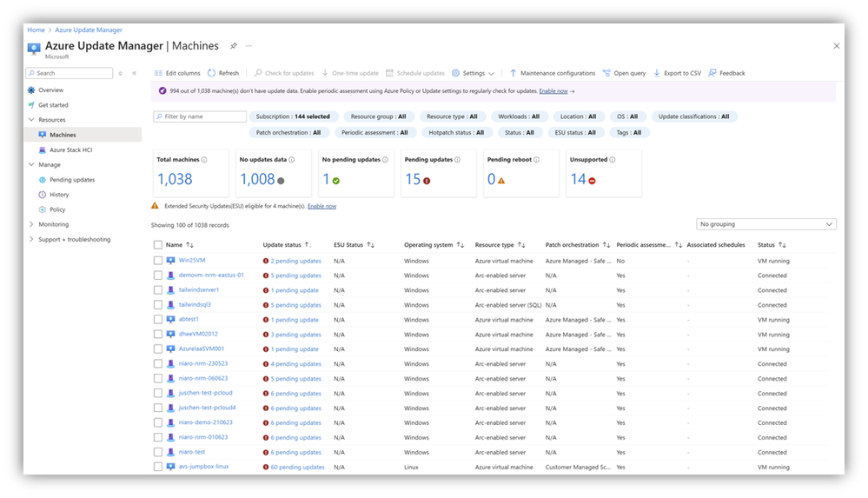Click the sidebar search expand arrows icon
Viewport: 868px width, 498px height.
(120, 73)
